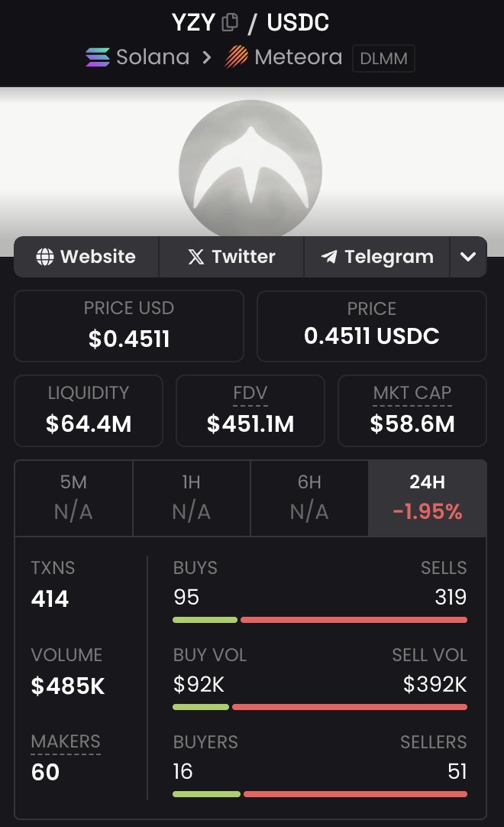
Task: Click the MKT CAP underlined label
Action: pyautogui.click(x=412, y=394)
